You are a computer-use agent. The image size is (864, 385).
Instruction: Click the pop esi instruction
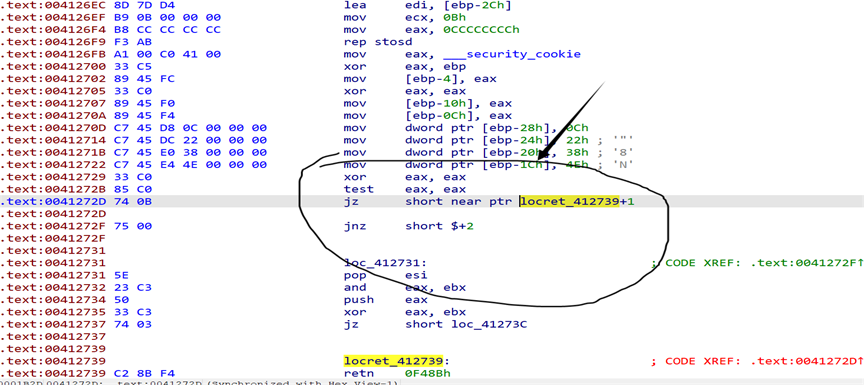coord(385,275)
